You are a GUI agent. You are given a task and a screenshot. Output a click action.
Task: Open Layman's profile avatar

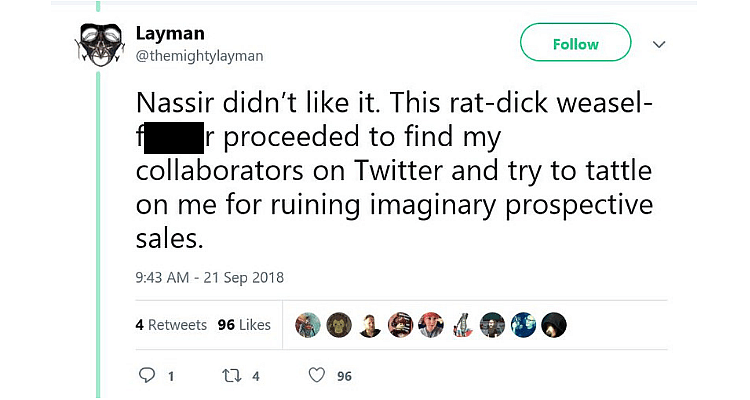pos(100,46)
